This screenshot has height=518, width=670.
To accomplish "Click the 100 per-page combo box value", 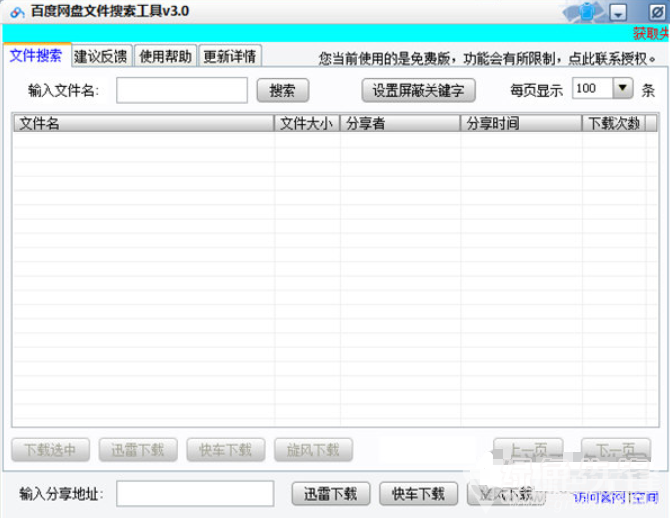I will tap(593, 88).
